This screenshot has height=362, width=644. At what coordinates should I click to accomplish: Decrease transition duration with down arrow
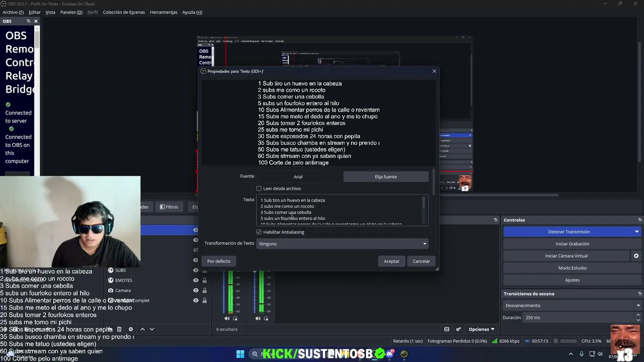[638, 320]
